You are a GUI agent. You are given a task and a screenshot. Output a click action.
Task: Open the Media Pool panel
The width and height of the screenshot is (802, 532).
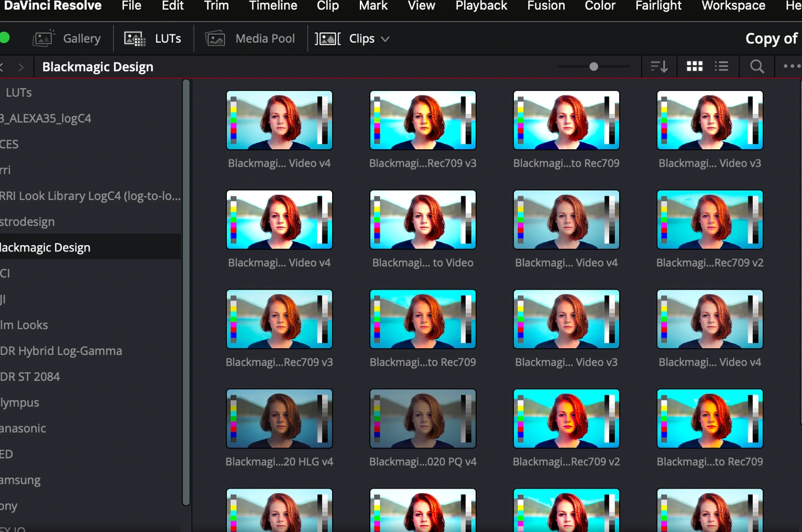(x=250, y=38)
